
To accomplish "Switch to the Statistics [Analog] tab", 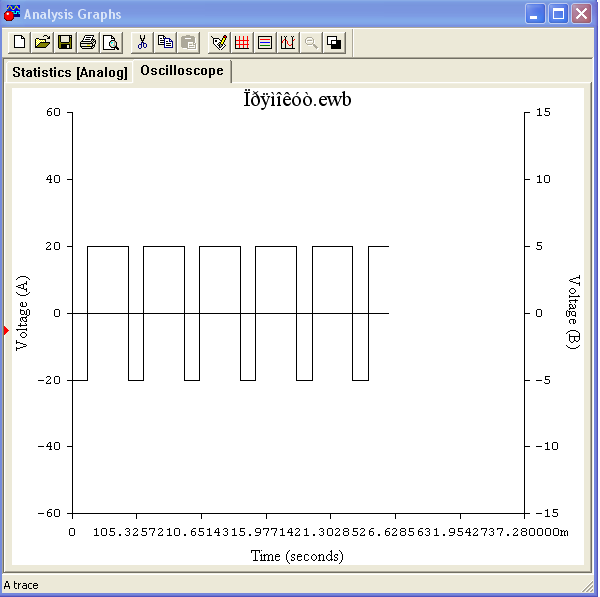I will click(70, 72).
